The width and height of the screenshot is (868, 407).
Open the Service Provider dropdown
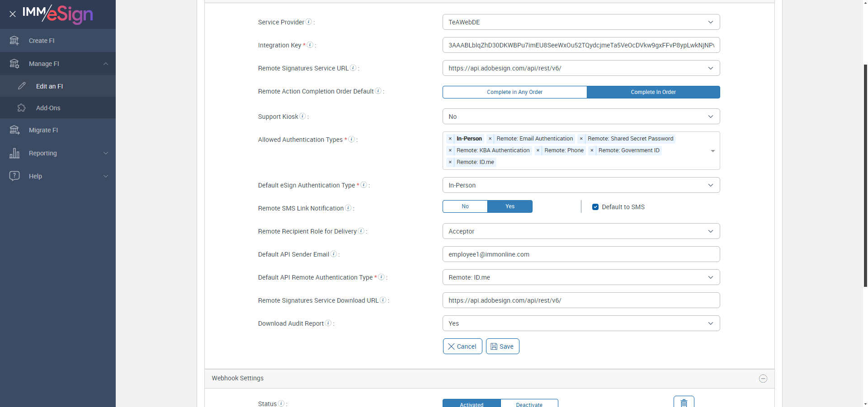(581, 22)
